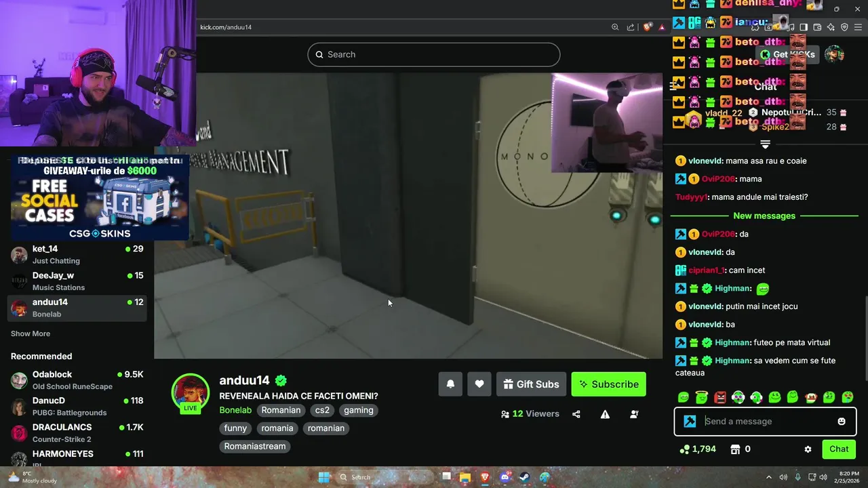Open the Windows Start menu
The width and height of the screenshot is (868, 488).
pos(324,477)
